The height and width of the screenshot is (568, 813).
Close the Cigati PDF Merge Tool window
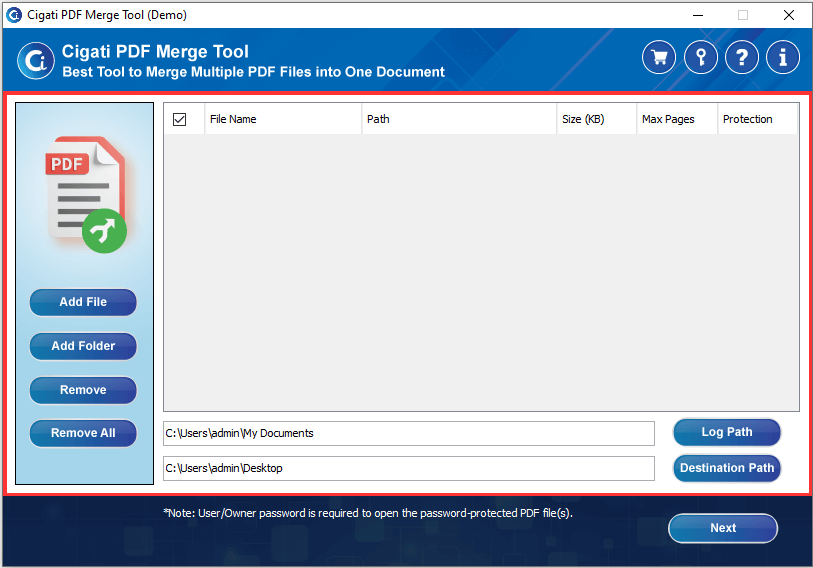click(x=788, y=15)
